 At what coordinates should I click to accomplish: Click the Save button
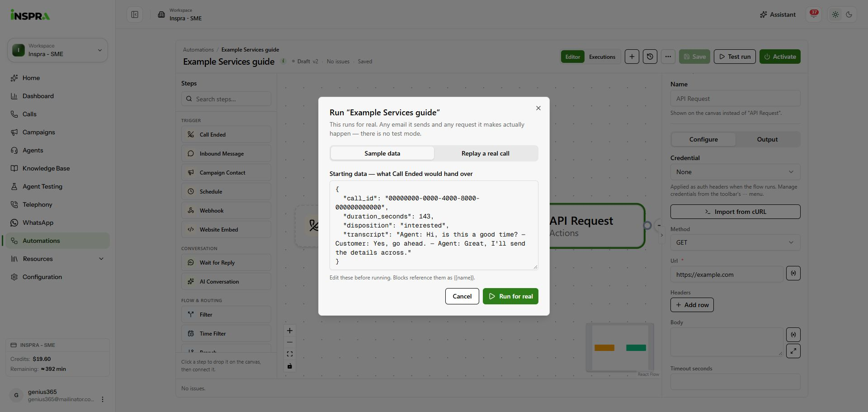click(x=694, y=57)
